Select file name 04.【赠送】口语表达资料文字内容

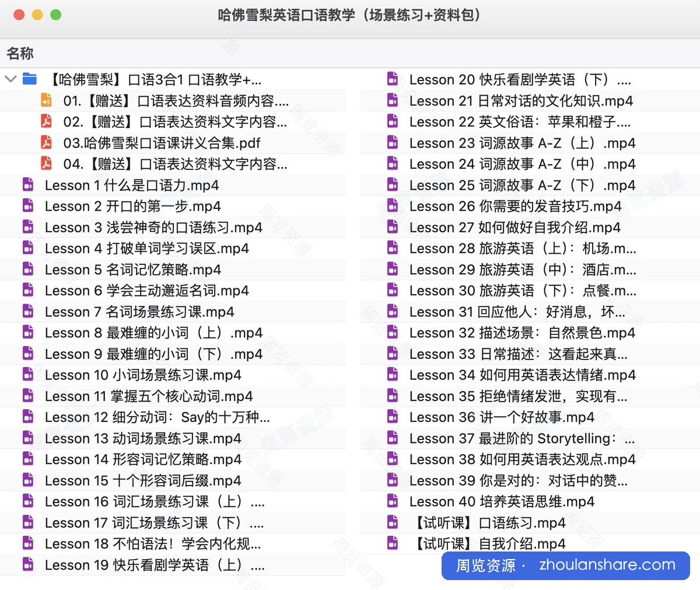(x=175, y=164)
